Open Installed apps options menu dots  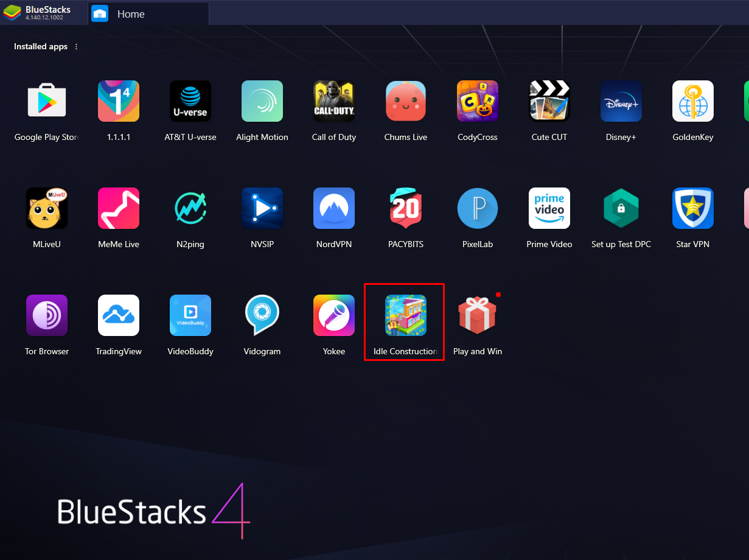coord(76,47)
